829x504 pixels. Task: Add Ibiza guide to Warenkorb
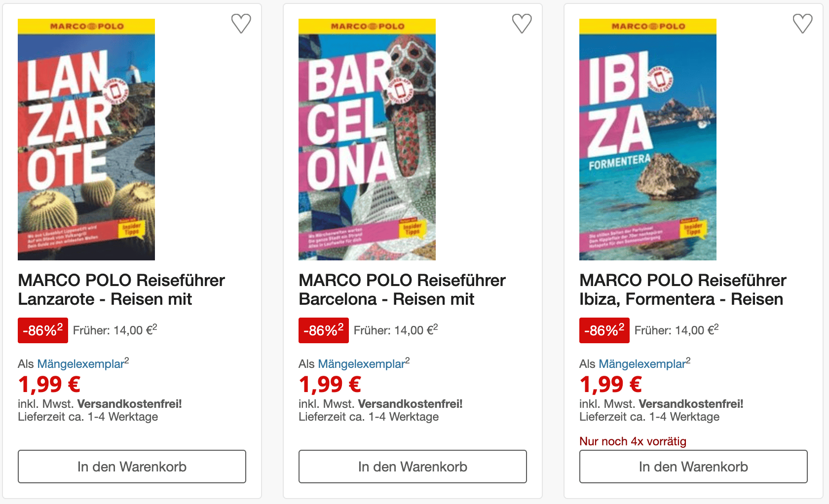pos(693,467)
